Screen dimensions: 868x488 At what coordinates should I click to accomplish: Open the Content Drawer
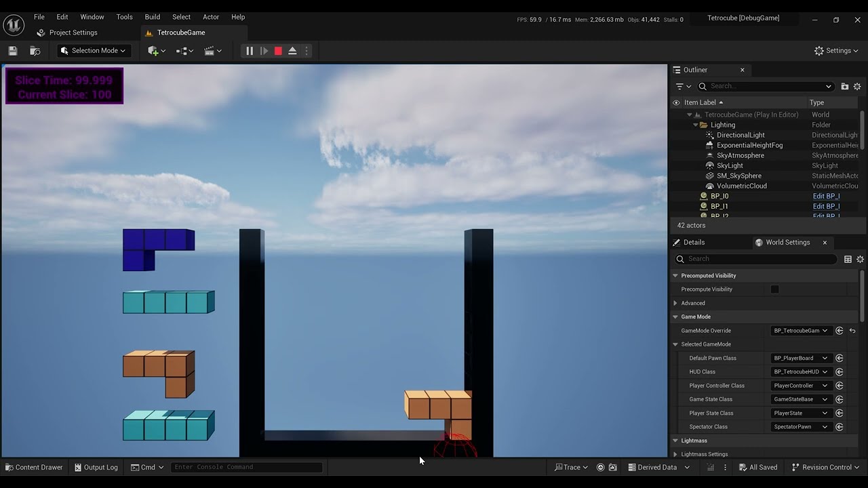coord(34,467)
